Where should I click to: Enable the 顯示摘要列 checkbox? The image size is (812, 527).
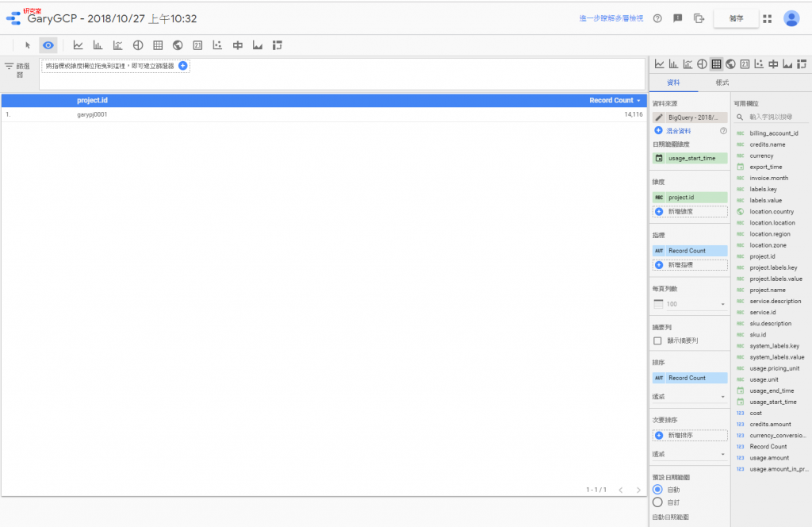[657, 341]
